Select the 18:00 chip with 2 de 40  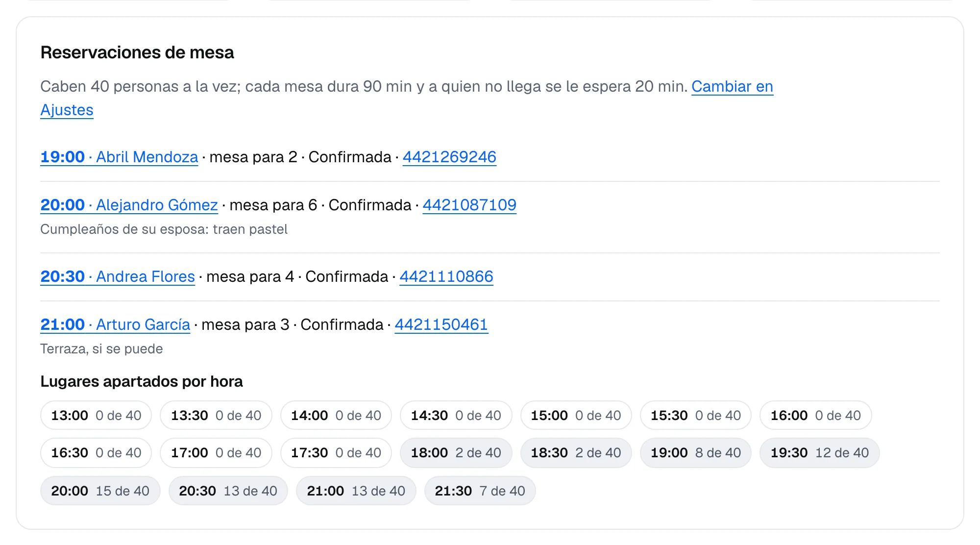[456, 453]
